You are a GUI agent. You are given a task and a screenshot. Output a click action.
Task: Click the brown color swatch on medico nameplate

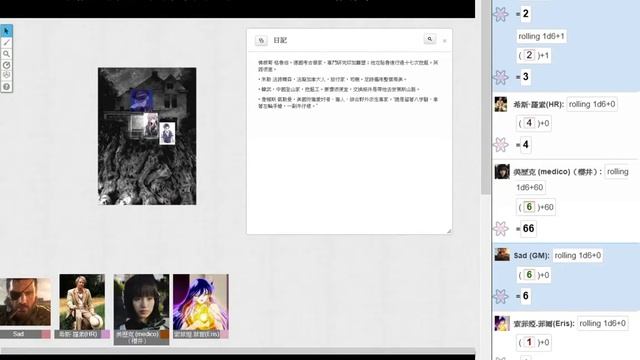click(164, 334)
